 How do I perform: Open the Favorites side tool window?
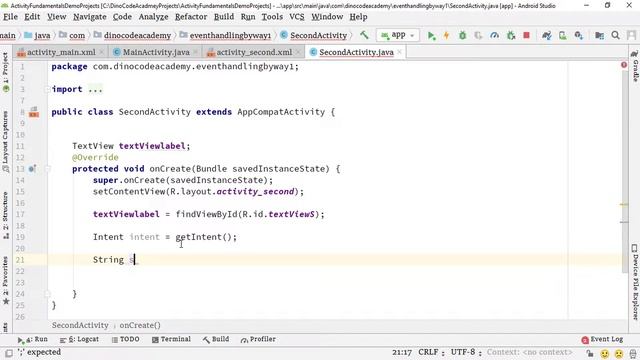5,280
